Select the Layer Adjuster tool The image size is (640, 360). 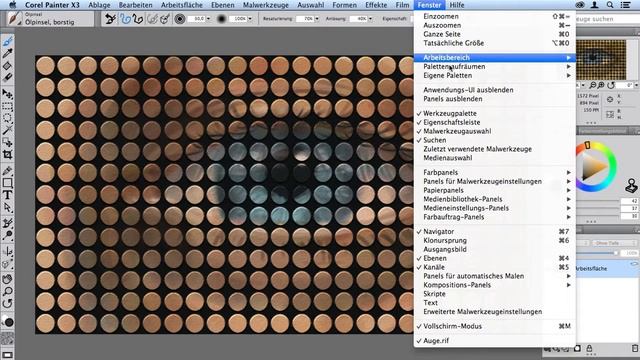click(x=7, y=94)
